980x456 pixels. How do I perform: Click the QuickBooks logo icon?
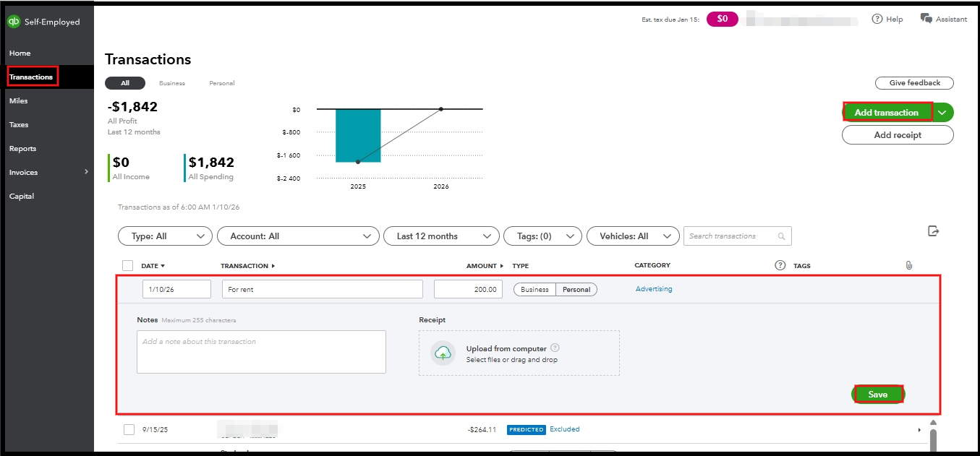tap(14, 22)
